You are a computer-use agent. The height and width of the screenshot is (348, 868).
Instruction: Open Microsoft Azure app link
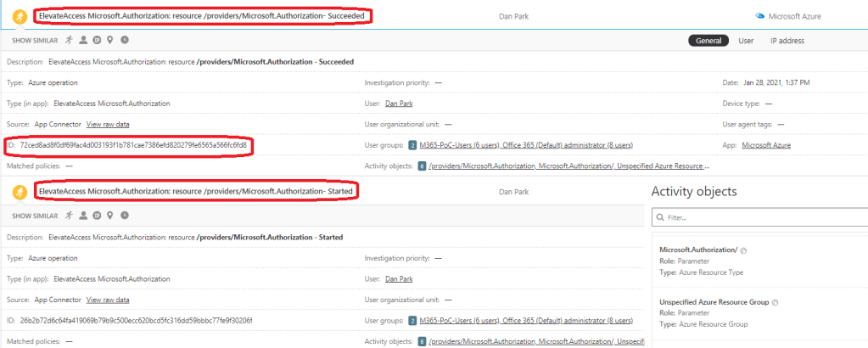(x=766, y=145)
